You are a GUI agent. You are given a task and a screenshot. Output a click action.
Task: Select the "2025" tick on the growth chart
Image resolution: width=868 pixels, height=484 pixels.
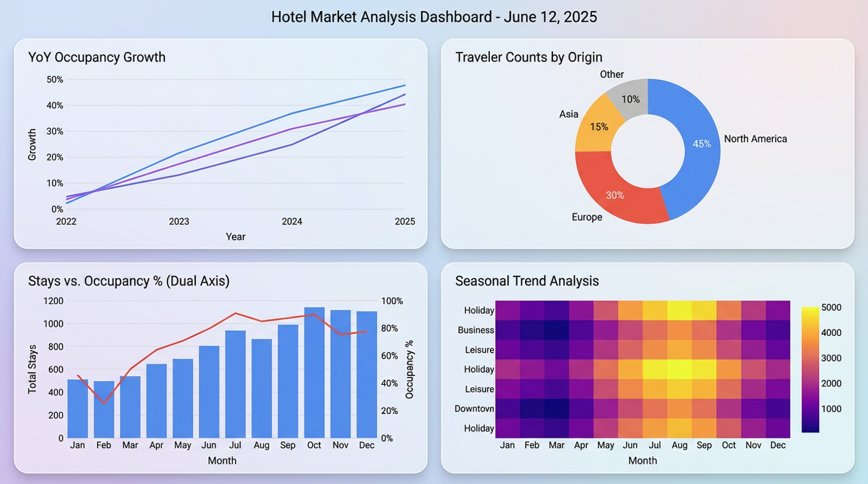click(x=405, y=221)
